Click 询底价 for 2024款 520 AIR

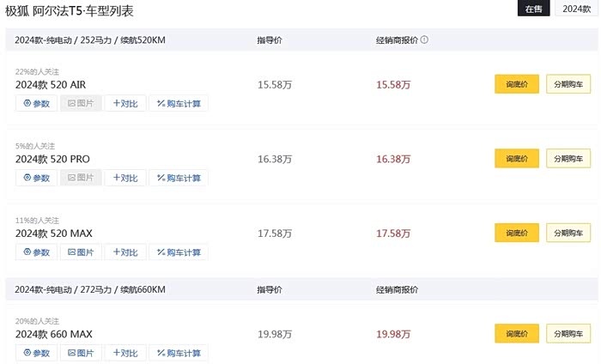517,84
